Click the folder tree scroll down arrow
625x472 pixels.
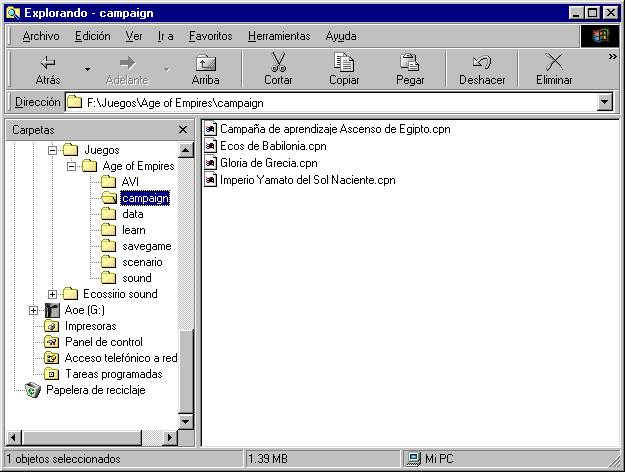pos(185,421)
